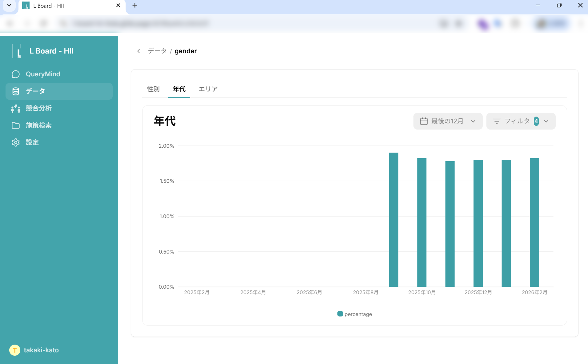Click the back arrow in breadcrumb
This screenshot has width=588, height=364.
[x=139, y=51]
